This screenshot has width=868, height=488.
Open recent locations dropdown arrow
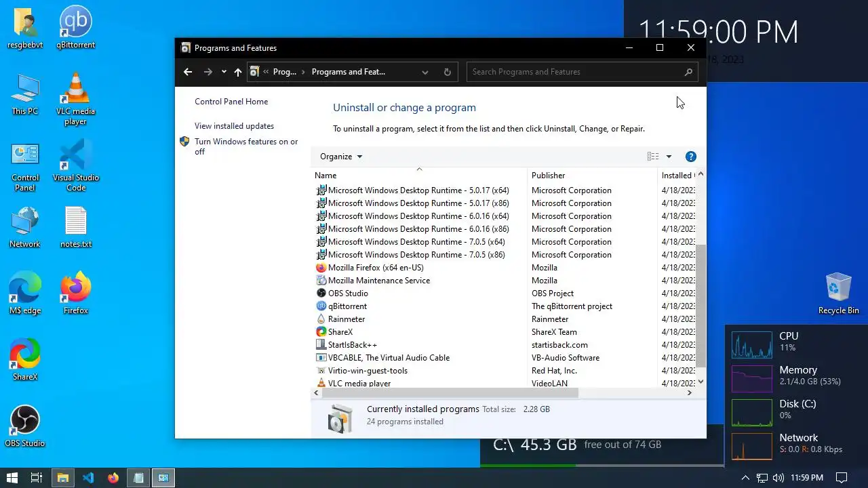[x=224, y=72]
